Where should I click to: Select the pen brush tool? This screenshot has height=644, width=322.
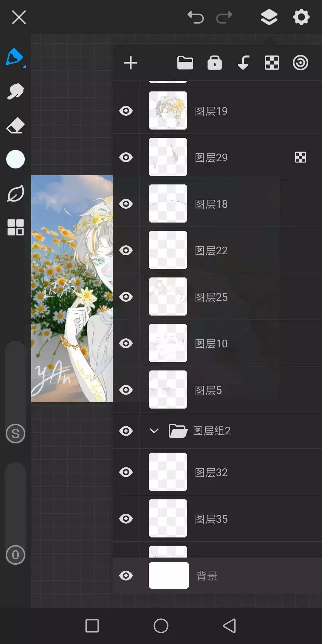tap(15, 57)
